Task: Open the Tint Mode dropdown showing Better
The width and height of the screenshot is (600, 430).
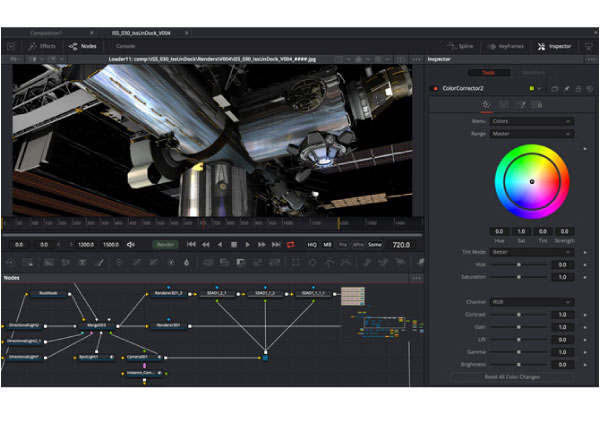Action: click(x=532, y=252)
